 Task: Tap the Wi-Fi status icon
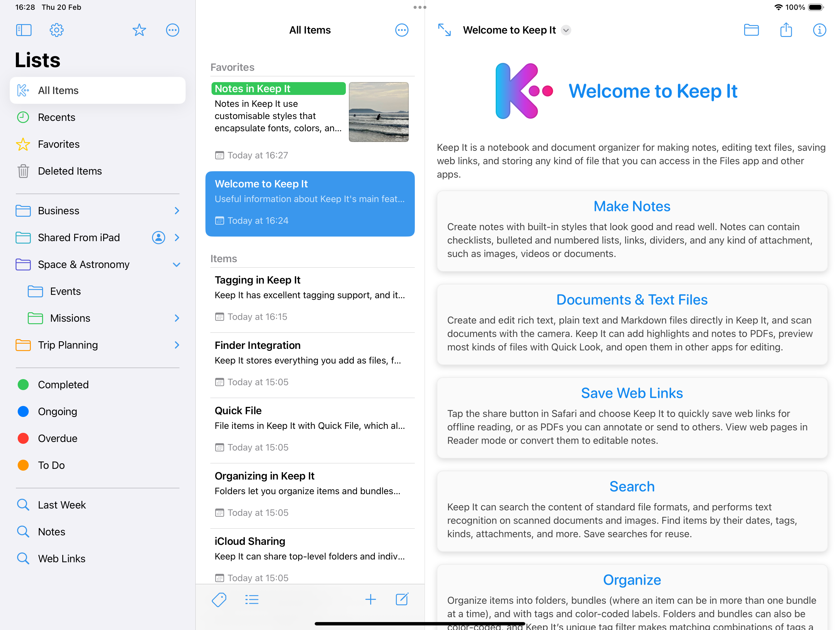click(x=778, y=7)
